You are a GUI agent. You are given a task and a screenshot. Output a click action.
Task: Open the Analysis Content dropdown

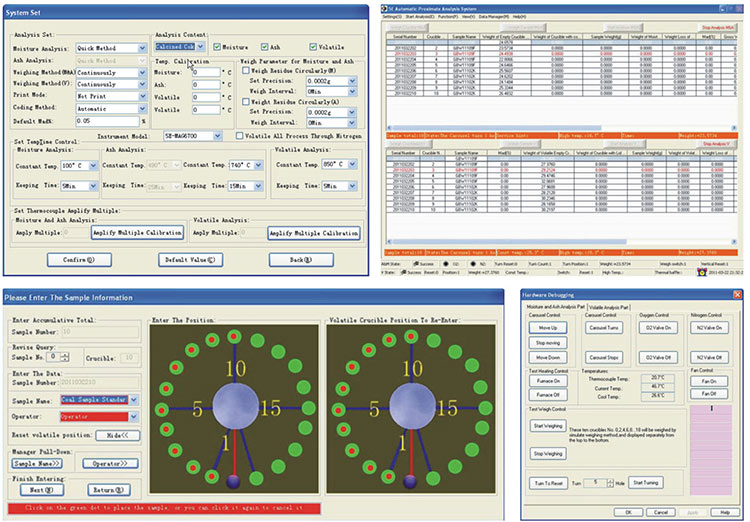tap(200, 46)
